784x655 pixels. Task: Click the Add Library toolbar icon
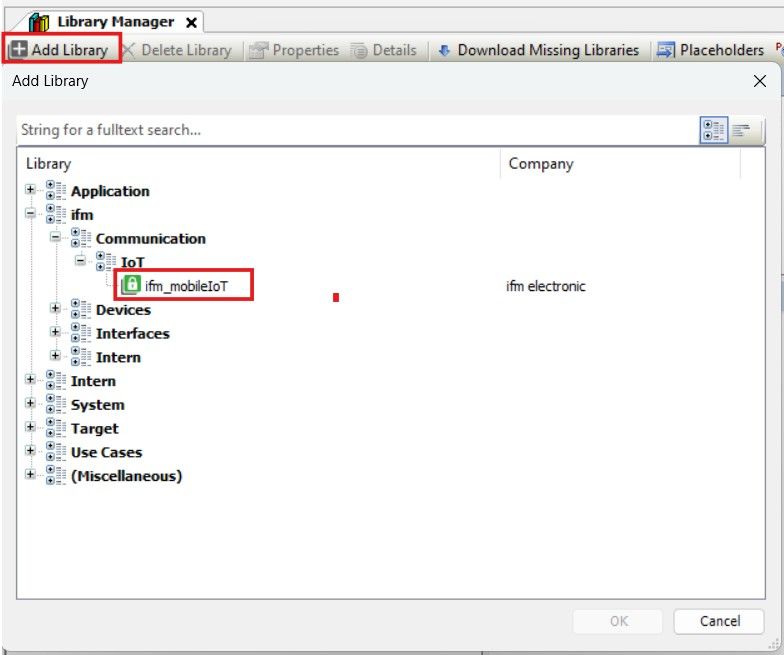18,50
